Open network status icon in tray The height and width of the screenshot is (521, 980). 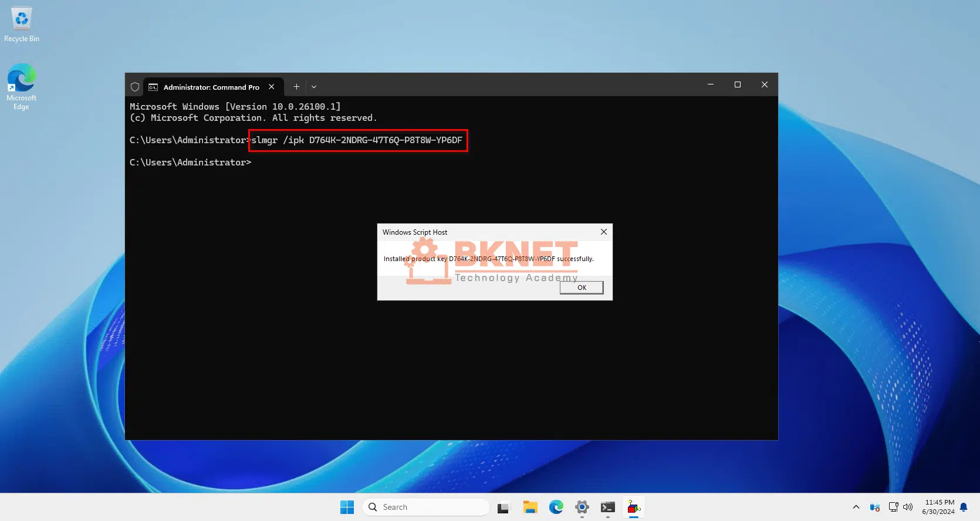click(894, 507)
